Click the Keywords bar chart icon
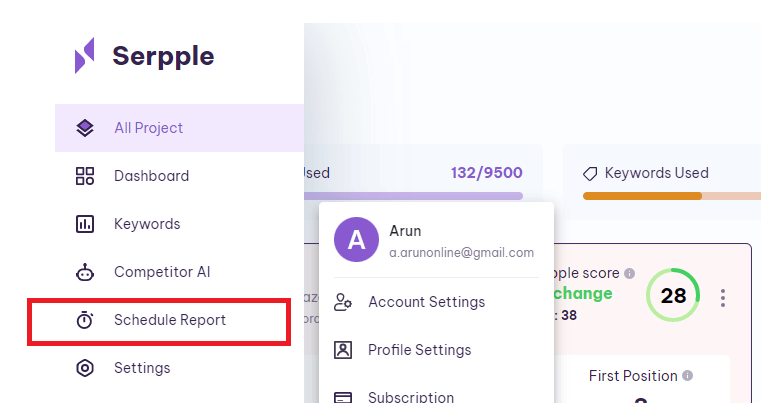This screenshot has width=761, height=403. click(85, 224)
